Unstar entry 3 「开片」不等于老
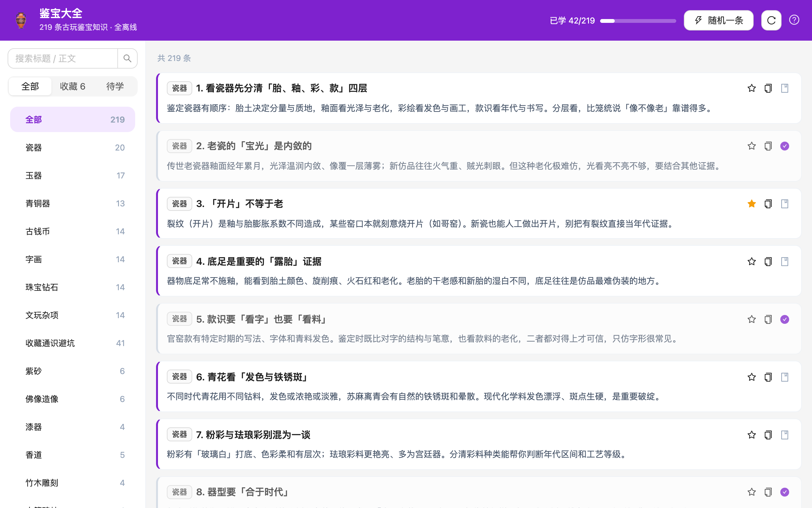This screenshot has height=508, width=812. pos(752,204)
